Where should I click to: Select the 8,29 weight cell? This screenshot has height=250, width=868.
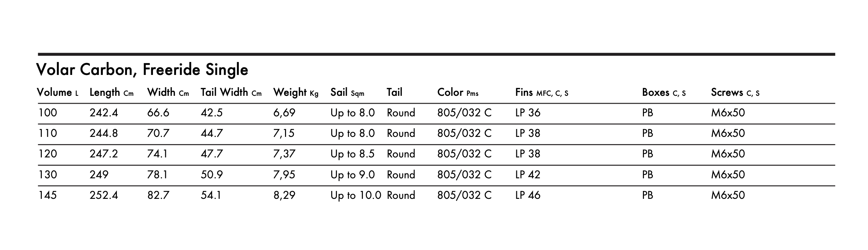284,195
